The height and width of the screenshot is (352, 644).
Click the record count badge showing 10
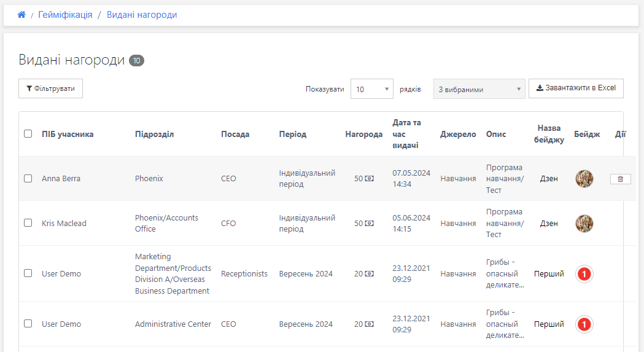click(x=136, y=60)
